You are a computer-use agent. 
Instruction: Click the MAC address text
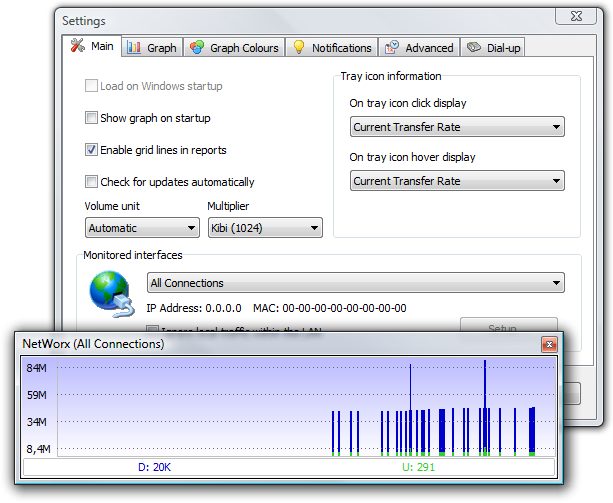[330, 308]
